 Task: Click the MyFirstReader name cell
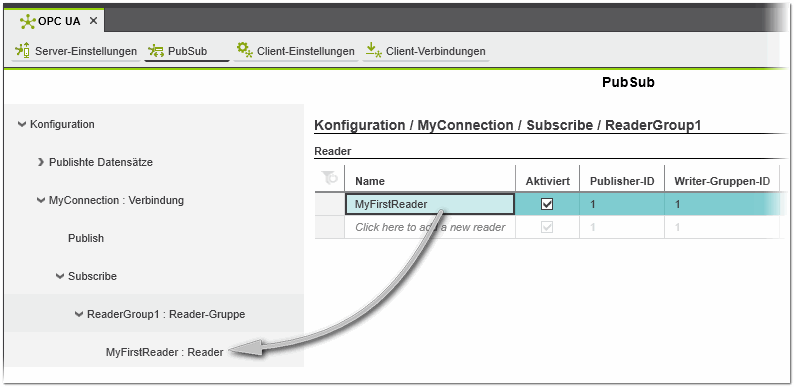[430, 204]
